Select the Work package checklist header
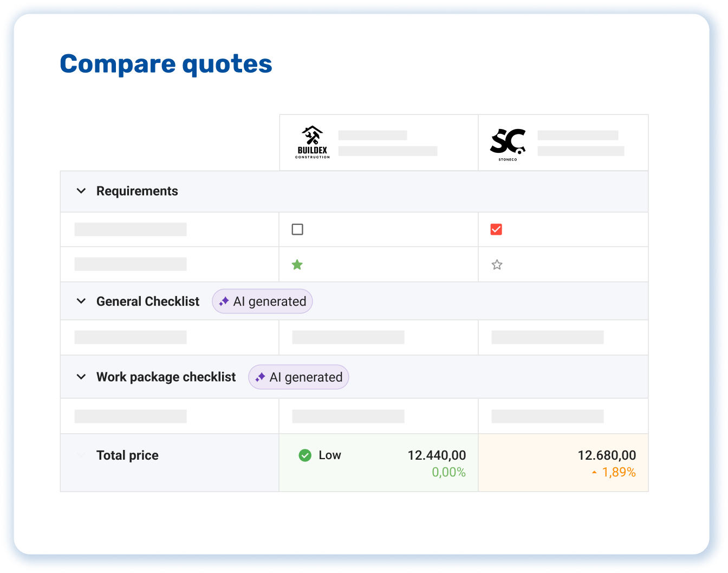 [166, 377]
